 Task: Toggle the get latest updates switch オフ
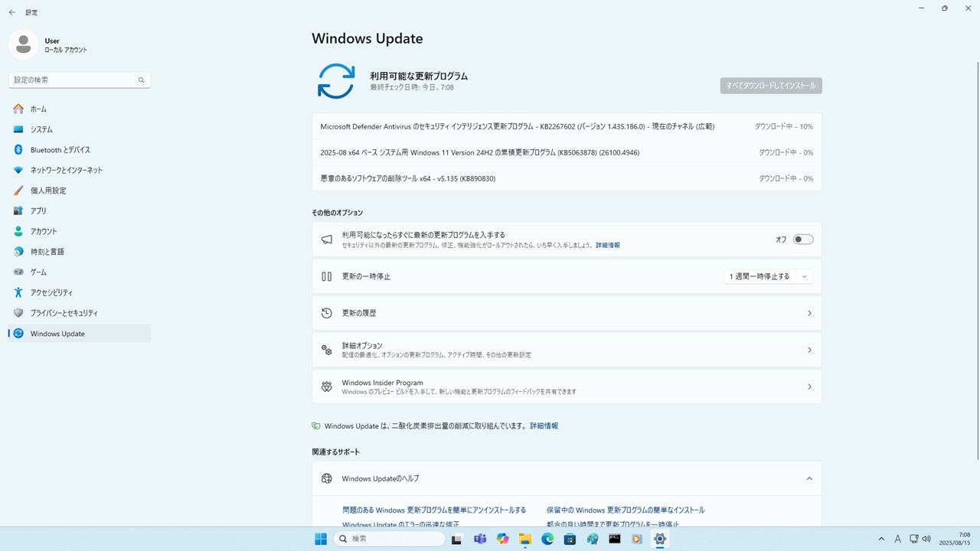coord(803,240)
